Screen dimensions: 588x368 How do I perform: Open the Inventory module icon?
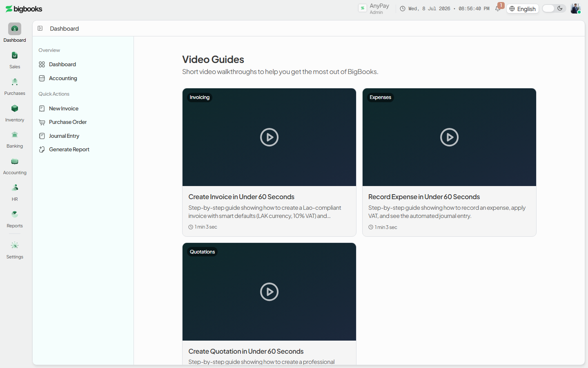point(15,108)
